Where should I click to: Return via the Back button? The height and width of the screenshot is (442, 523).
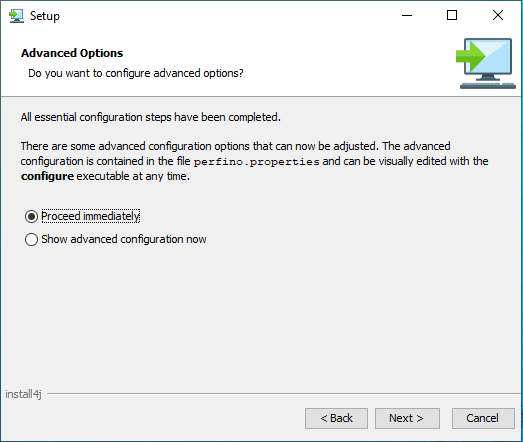pos(336,418)
